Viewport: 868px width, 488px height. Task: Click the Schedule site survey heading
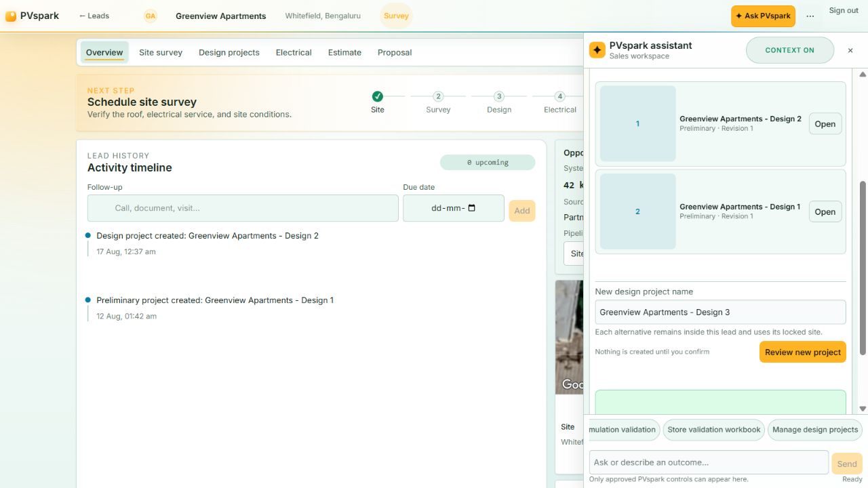click(x=142, y=102)
